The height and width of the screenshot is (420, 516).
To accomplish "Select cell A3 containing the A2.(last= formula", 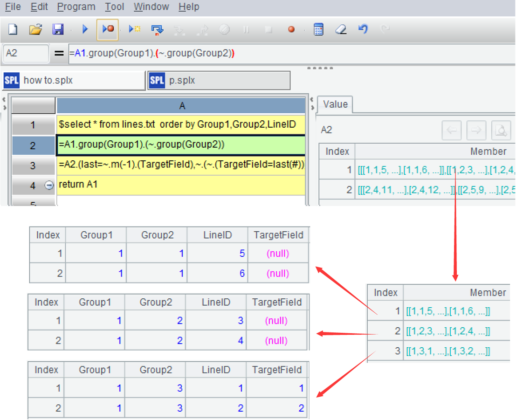I will [181, 165].
